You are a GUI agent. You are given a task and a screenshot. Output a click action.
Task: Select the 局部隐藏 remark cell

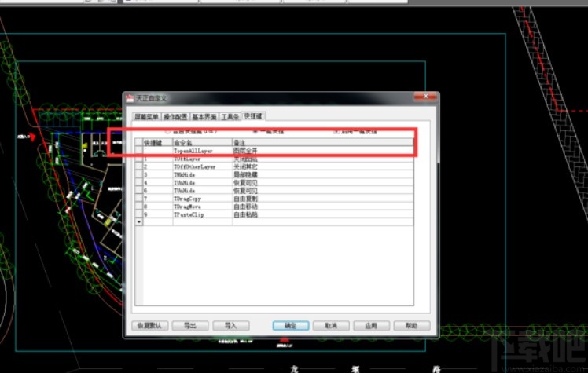click(323, 174)
